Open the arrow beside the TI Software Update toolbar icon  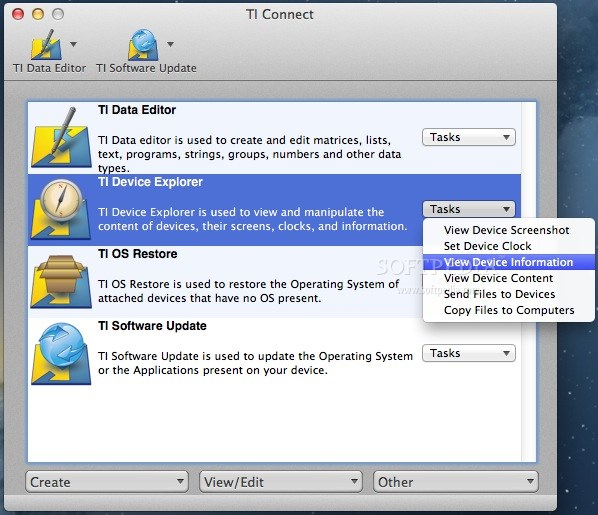(170, 44)
